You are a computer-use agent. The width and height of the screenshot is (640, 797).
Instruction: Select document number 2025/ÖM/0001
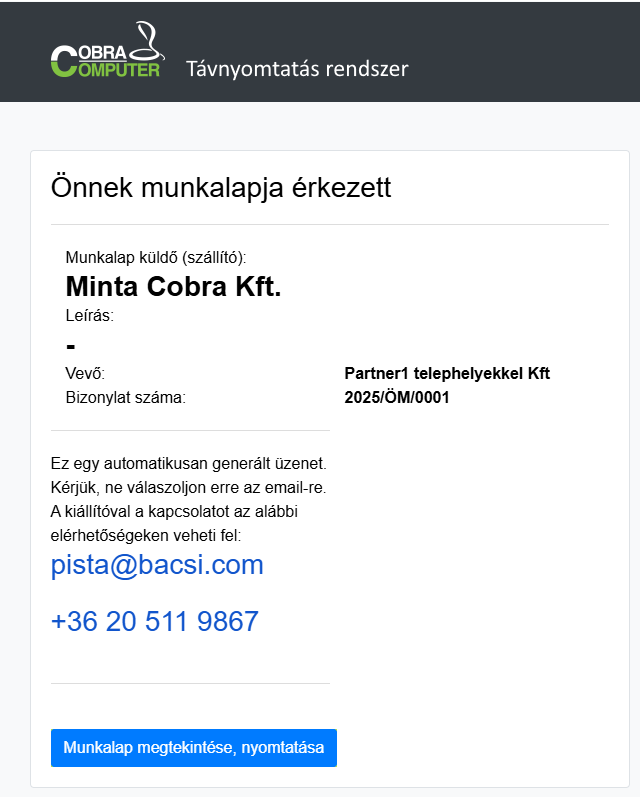[x=397, y=397]
